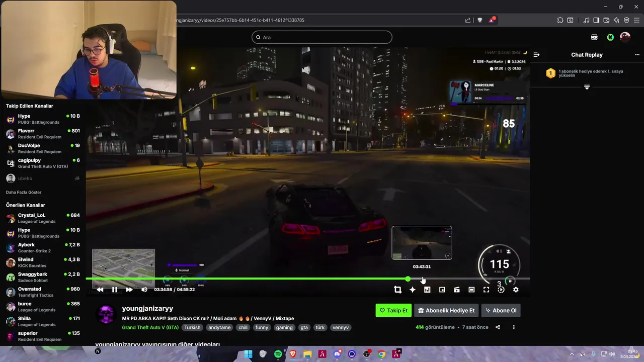Toggle the browser sidebar panel icon
Viewport: 644px width, 362px height.
tap(596, 20)
